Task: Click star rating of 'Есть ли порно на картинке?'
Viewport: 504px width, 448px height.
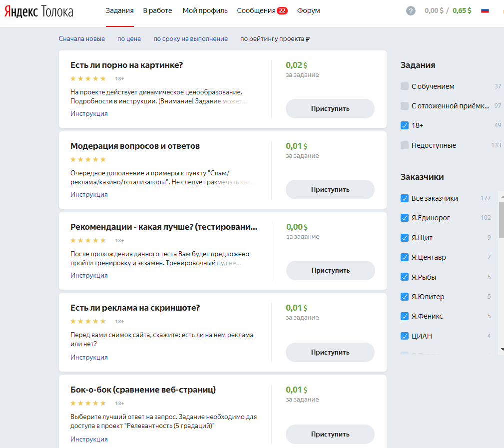Action: coord(88,78)
